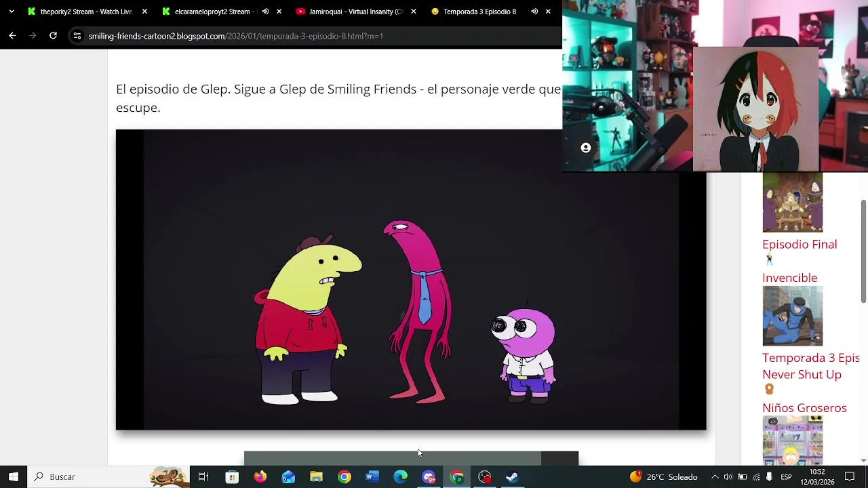The width and height of the screenshot is (868, 488).
Task: Click the camera overlay profile icon
Action: click(x=586, y=148)
